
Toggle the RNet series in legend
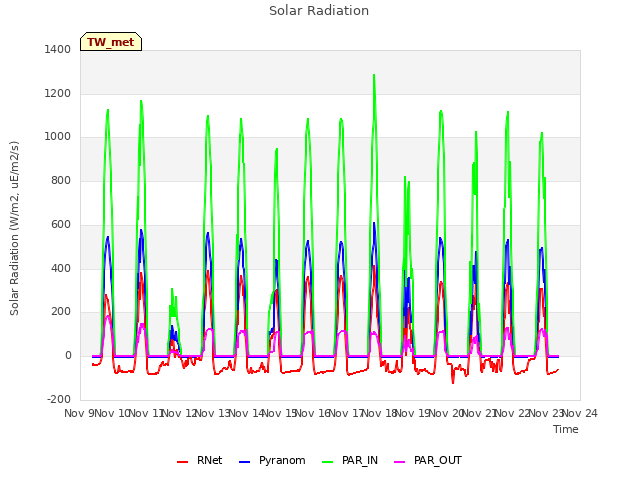point(200,461)
